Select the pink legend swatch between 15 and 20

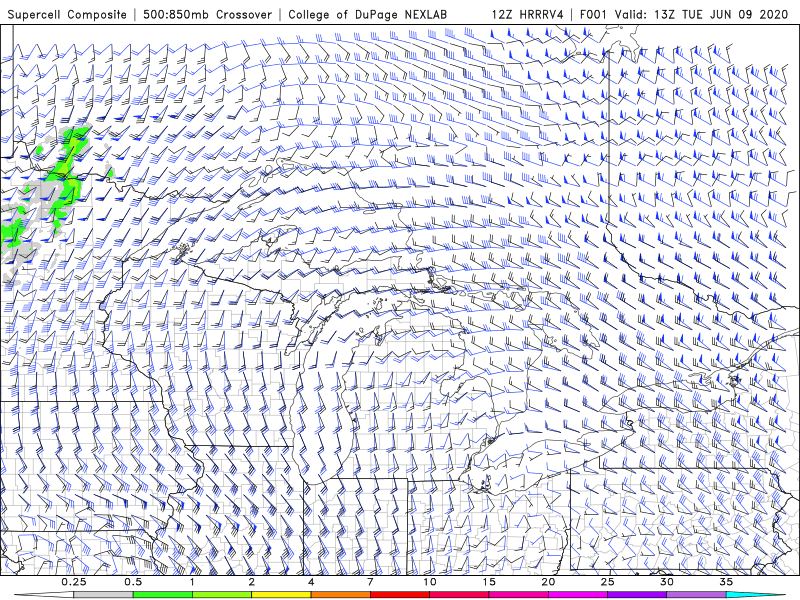(x=518, y=595)
